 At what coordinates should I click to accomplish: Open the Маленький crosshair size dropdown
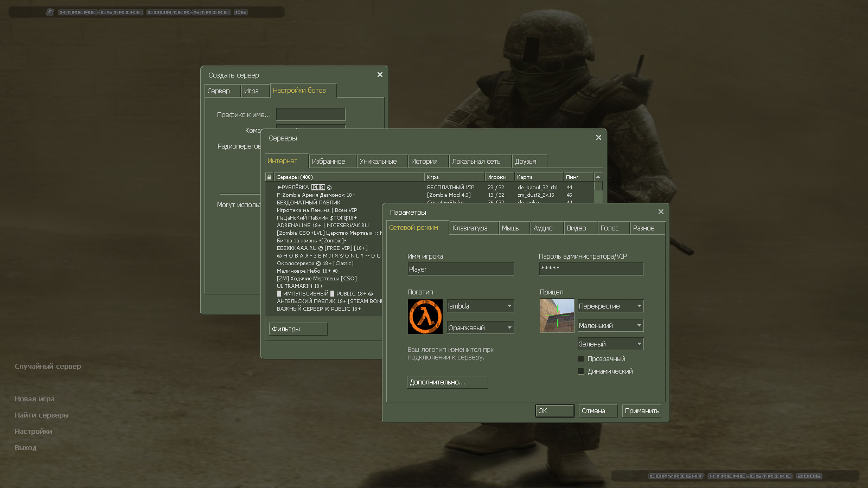[610, 326]
